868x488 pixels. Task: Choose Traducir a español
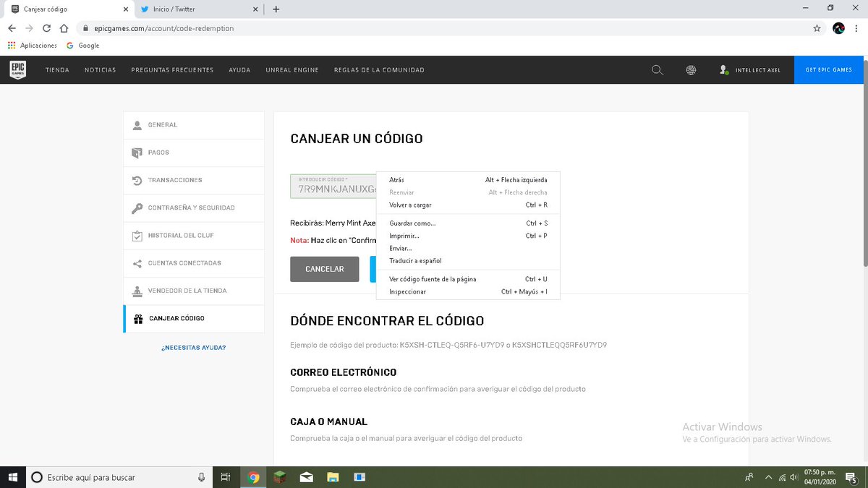pos(468,260)
